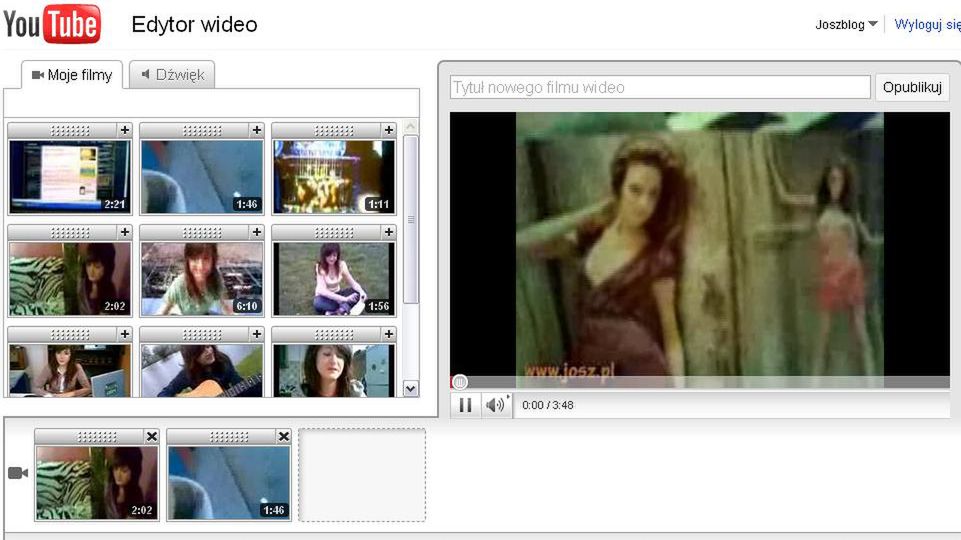Switch to the Dźwięk tab
Viewport: 961px width, 540px height.
(172, 75)
